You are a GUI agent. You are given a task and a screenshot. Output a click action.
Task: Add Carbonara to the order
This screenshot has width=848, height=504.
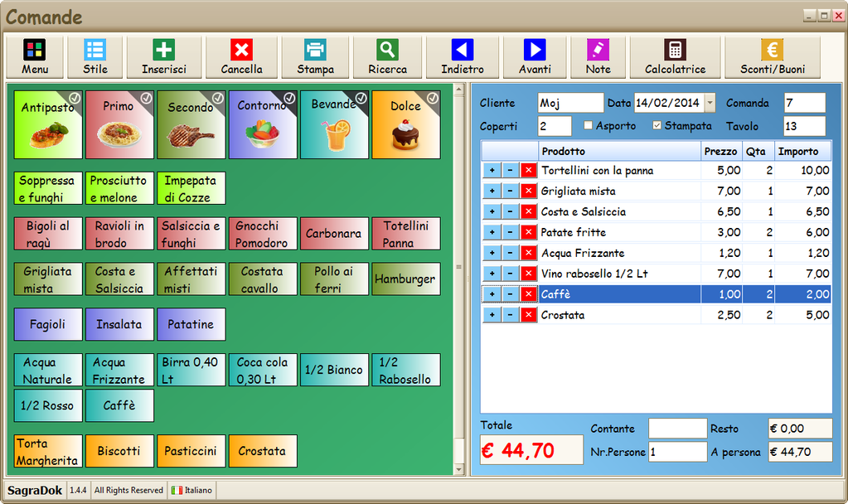coord(333,234)
